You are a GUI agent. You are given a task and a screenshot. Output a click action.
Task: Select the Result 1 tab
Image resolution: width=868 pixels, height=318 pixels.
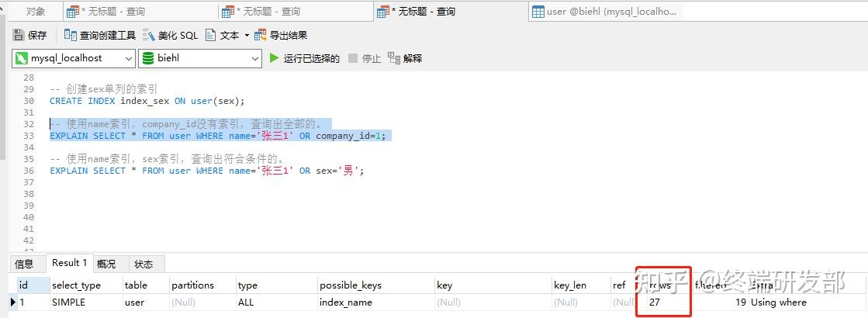click(x=69, y=263)
